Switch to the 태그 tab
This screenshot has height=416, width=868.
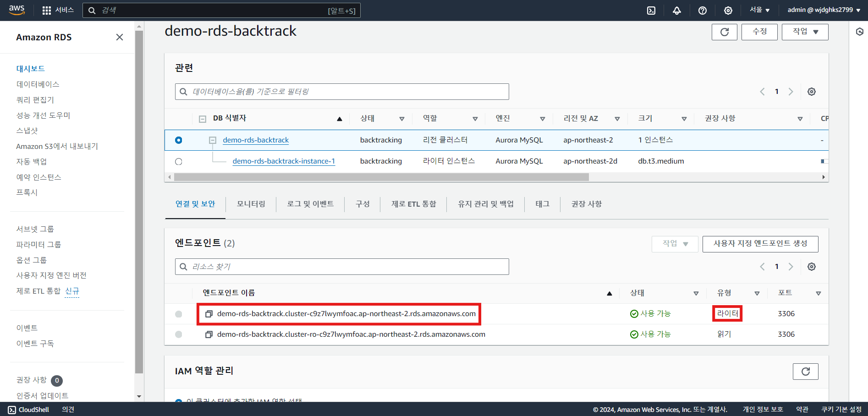(543, 204)
